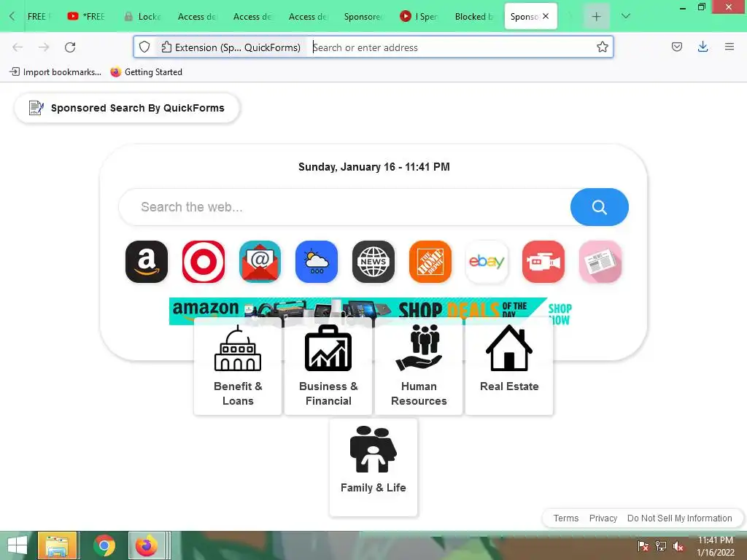Image resolution: width=747 pixels, height=560 pixels.
Task: Switch to the I Spen tab
Action: tap(419, 16)
